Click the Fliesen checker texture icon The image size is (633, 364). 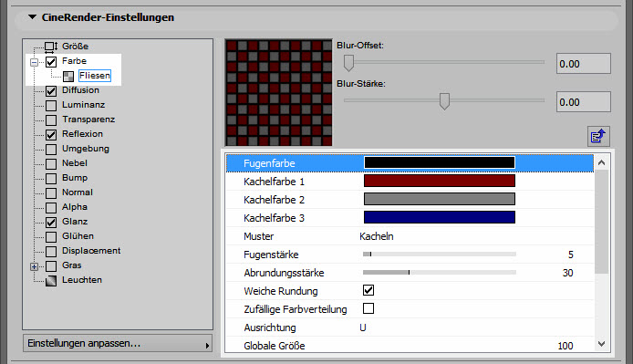[68, 77]
